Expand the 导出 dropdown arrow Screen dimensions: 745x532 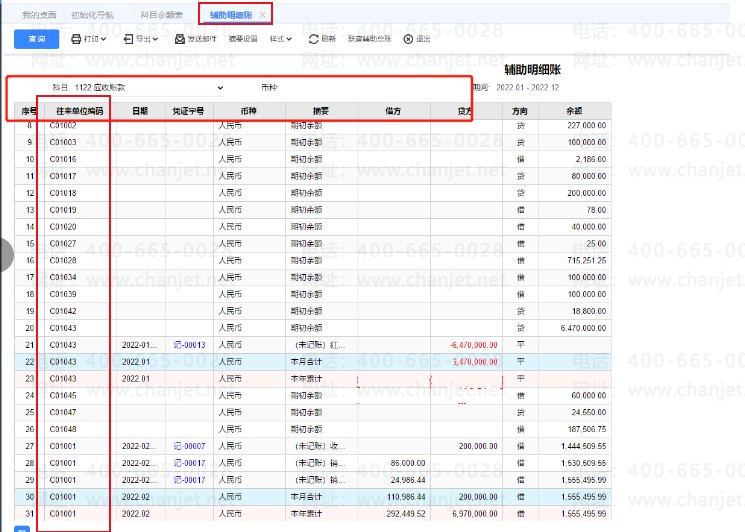point(155,39)
